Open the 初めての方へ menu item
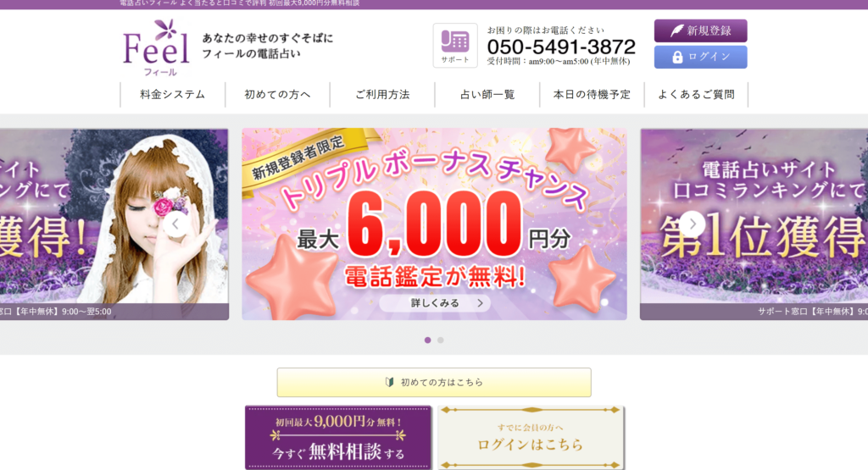Image resolution: width=868 pixels, height=470 pixels. coord(277,95)
